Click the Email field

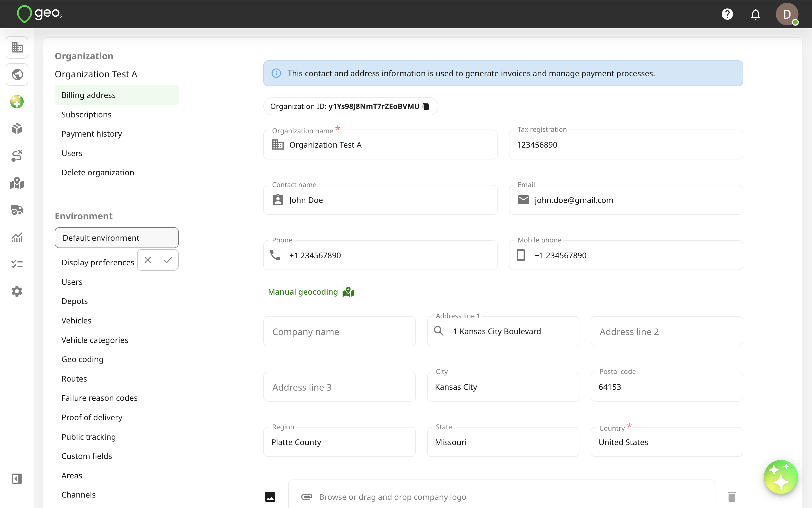(626, 200)
